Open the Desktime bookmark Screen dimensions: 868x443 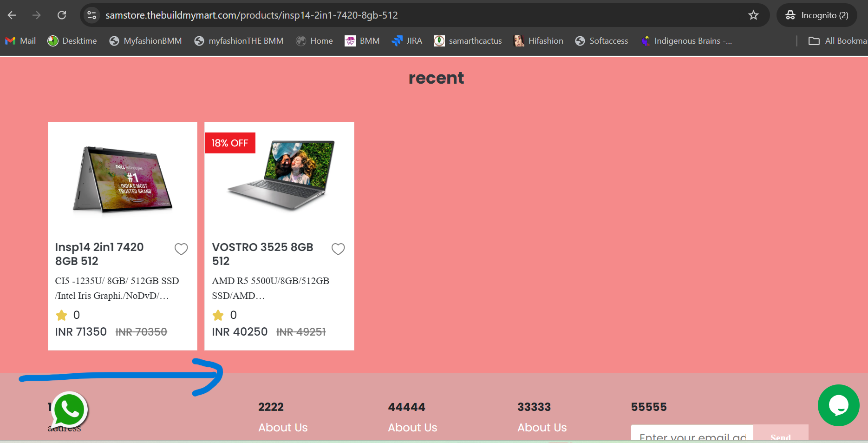72,41
